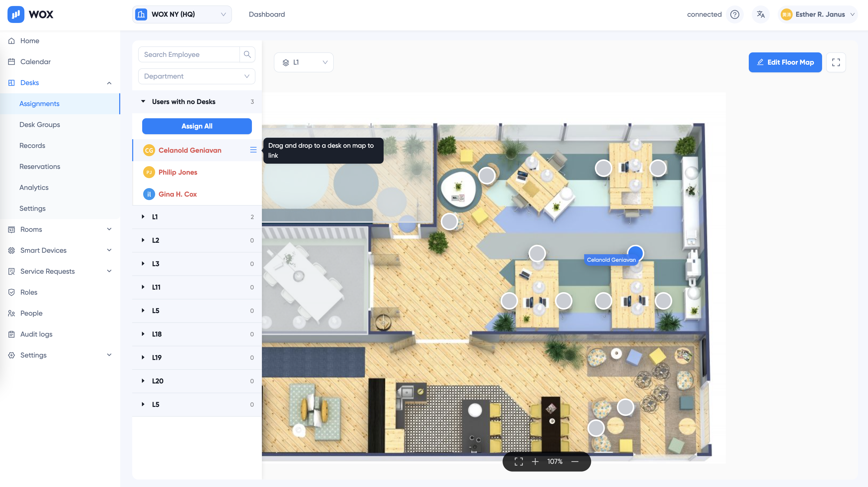This screenshot has width=868, height=487.
Task: Zoom out with the minus icon
Action: (x=575, y=461)
